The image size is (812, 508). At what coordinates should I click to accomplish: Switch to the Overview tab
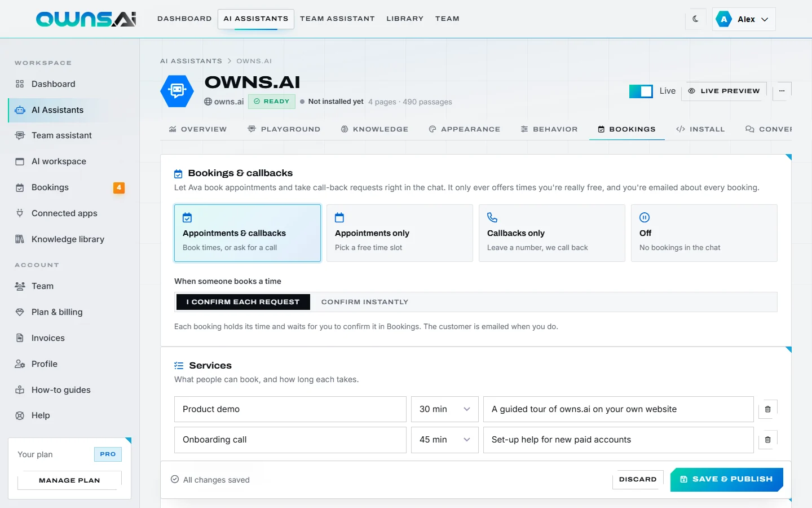[198, 129]
